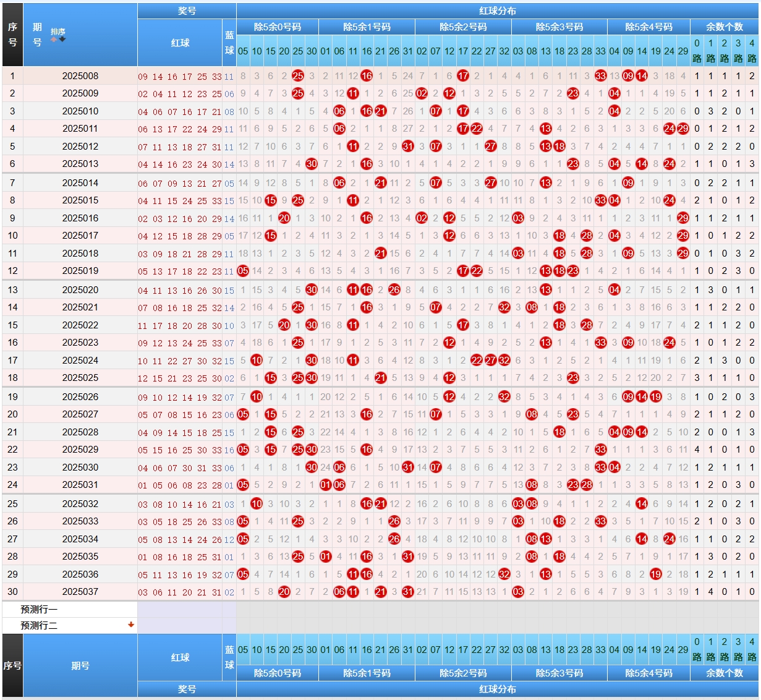This screenshot has width=761, height=700.
Task: Click blue ball number 16 in row 2025029
Action: (229, 450)
